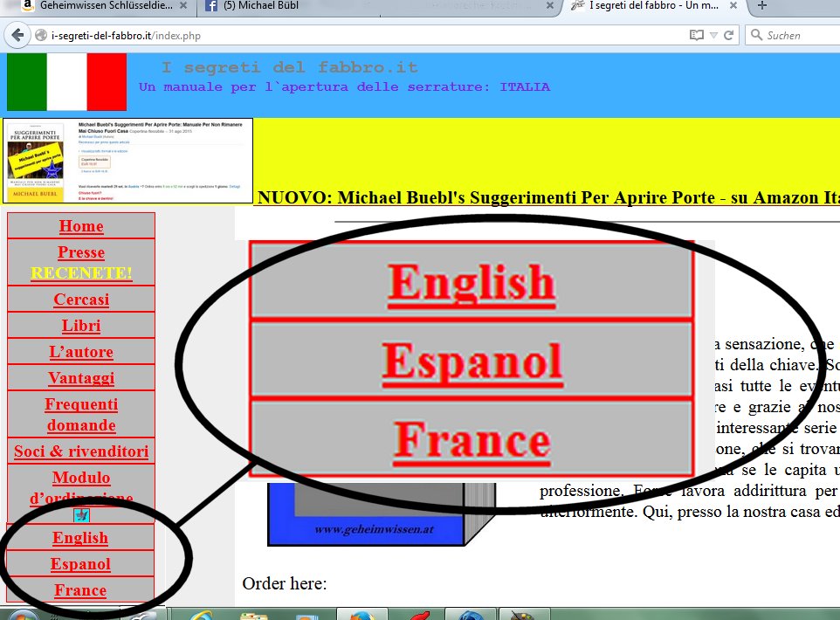The height and width of the screenshot is (620, 840).
Task: Click the Italian flag image
Action: (x=67, y=81)
